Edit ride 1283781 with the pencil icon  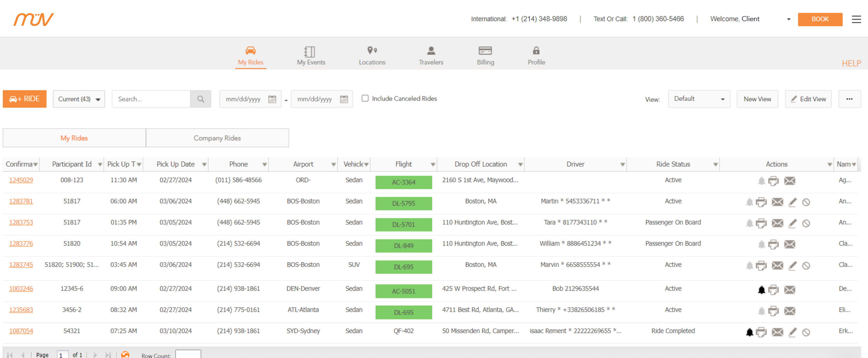(792, 202)
